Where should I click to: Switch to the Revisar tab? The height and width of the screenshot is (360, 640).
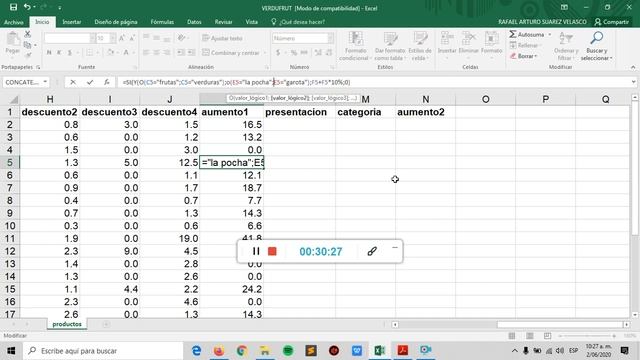[x=223, y=22]
